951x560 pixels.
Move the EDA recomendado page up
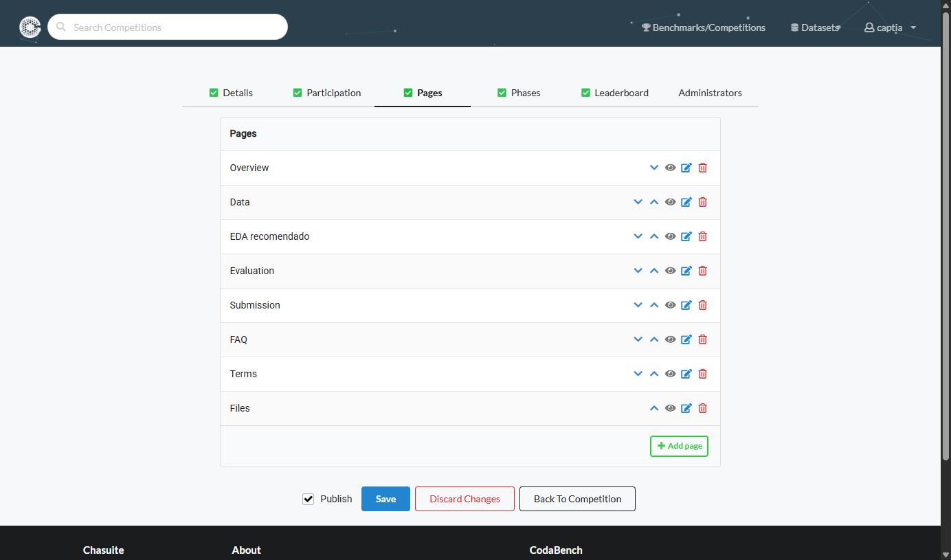(x=654, y=236)
